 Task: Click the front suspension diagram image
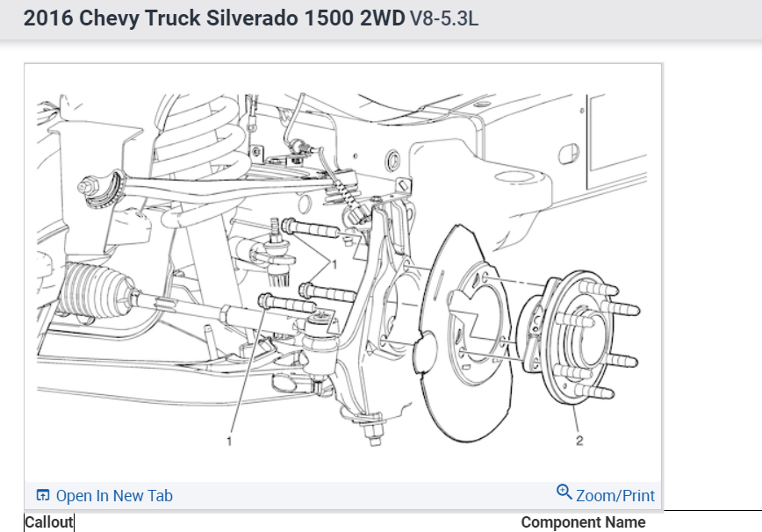[x=342, y=270]
